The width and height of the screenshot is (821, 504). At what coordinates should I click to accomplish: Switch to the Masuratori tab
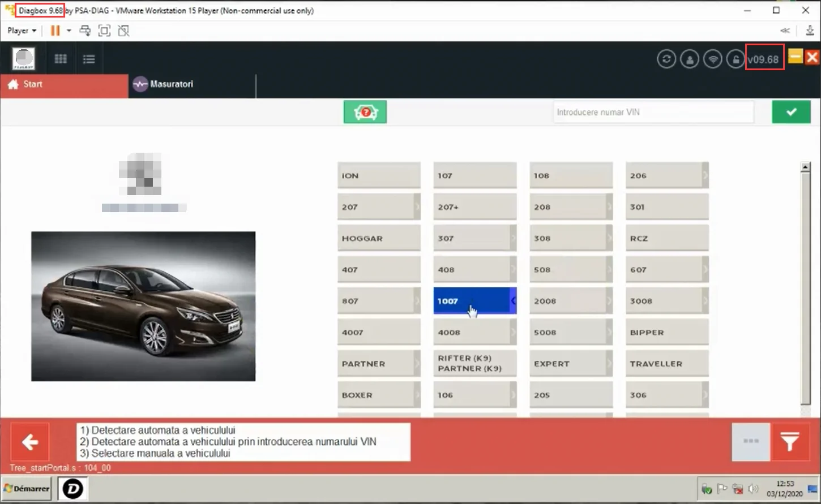163,84
